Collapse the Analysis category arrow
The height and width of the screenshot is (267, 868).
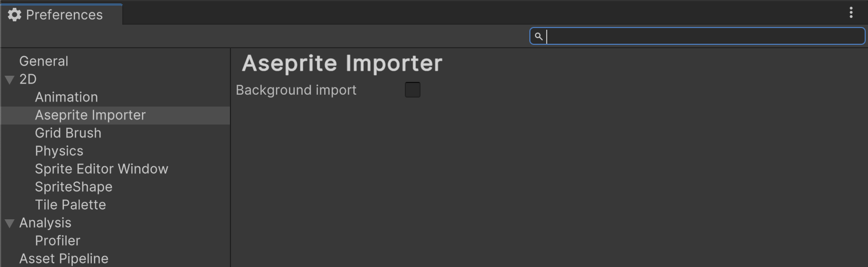(x=10, y=223)
